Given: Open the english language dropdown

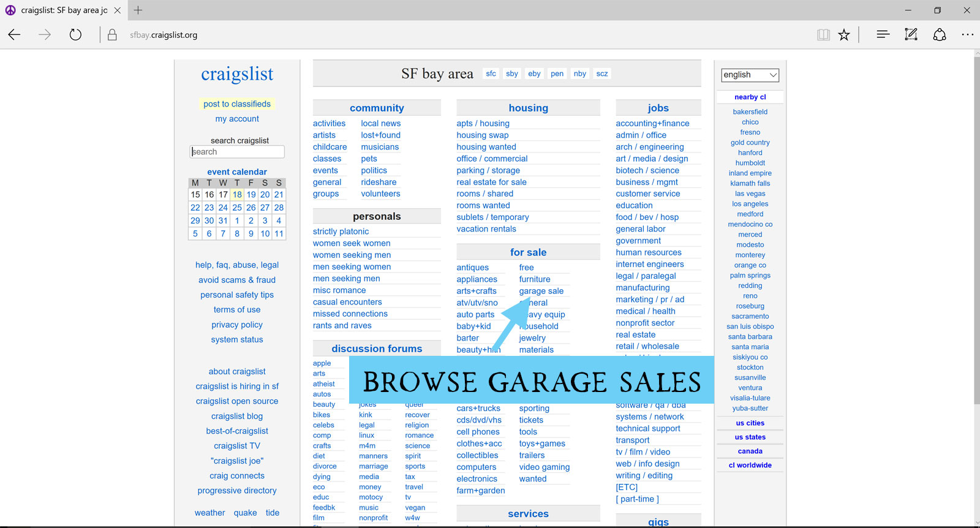Looking at the screenshot, I should [750, 75].
